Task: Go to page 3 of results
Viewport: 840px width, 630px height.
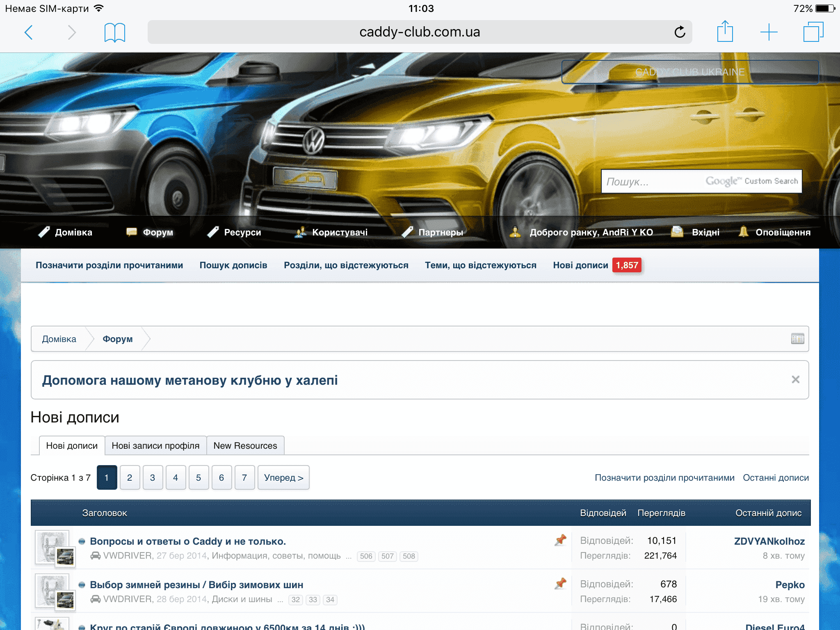Action: coord(153,477)
